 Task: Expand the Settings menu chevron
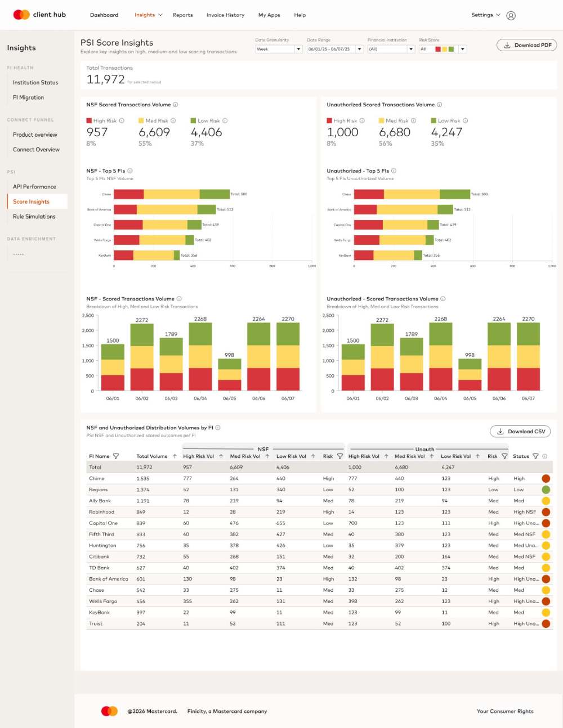point(498,15)
